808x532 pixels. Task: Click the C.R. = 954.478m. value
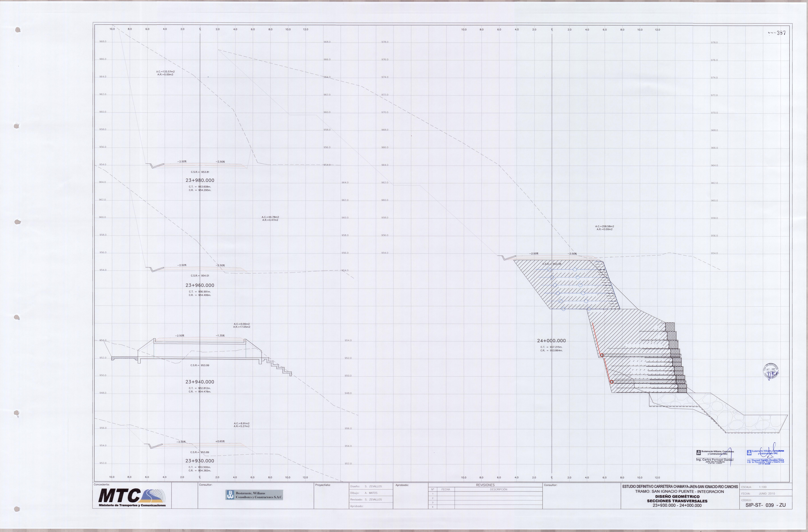[200, 392]
